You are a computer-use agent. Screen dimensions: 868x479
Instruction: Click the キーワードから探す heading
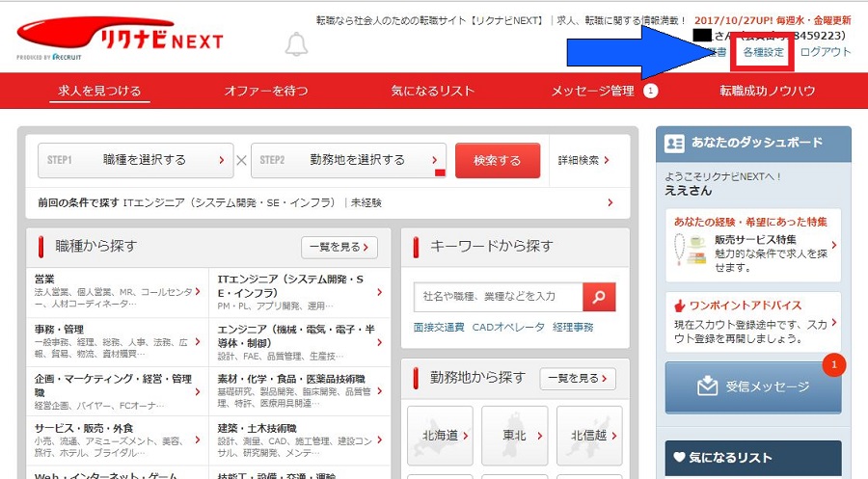[492, 246]
